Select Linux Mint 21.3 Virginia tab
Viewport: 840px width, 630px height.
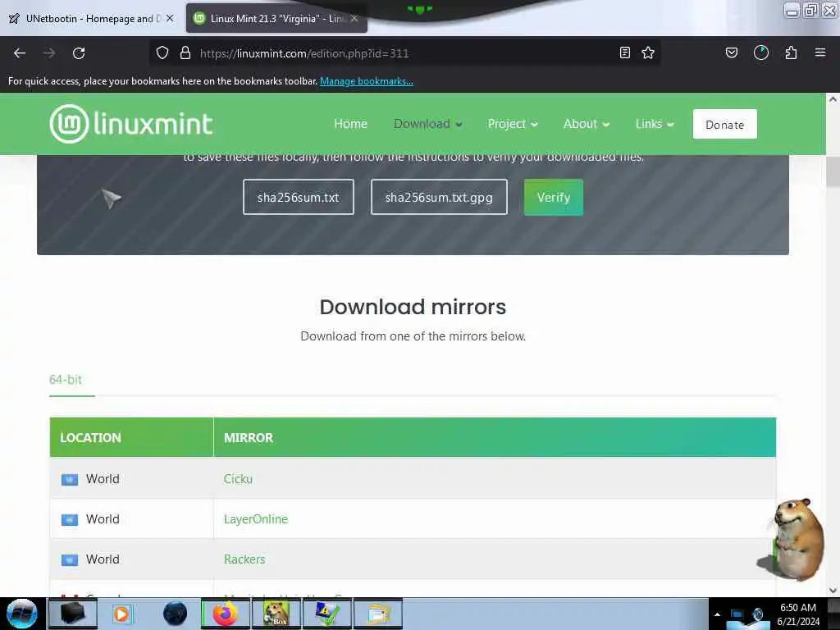tap(276, 19)
